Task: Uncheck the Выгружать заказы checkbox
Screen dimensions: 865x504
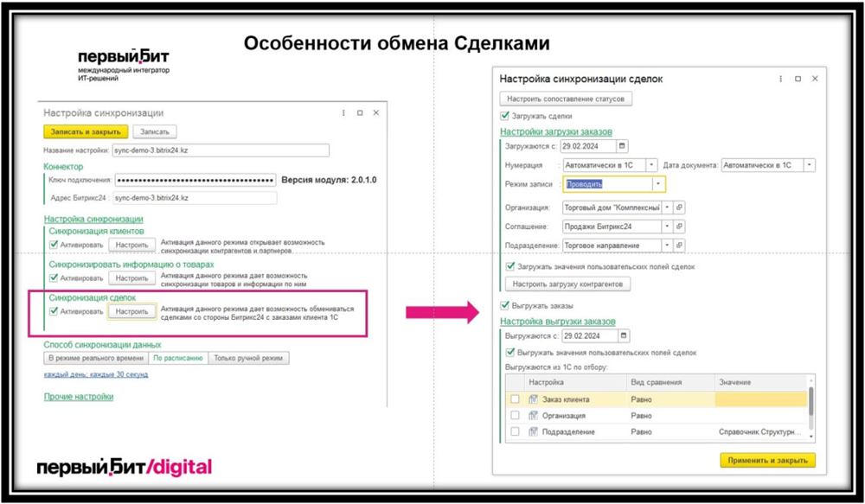Action: (x=505, y=305)
